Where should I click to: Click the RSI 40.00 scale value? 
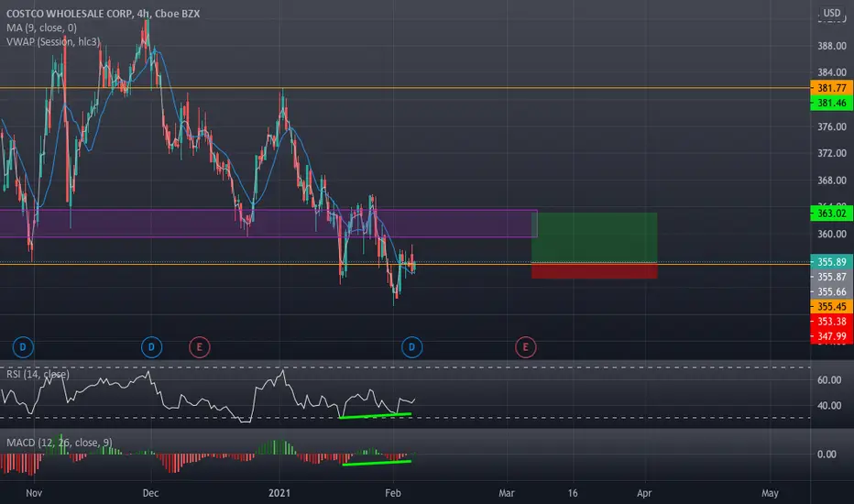pyautogui.click(x=829, y=405)
